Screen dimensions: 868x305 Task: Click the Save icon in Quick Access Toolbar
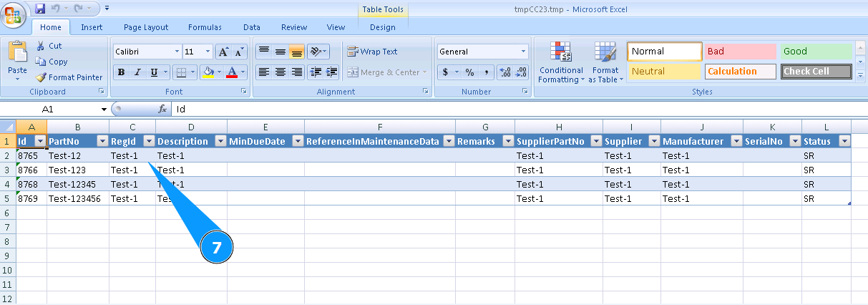(x=40, y=9)
